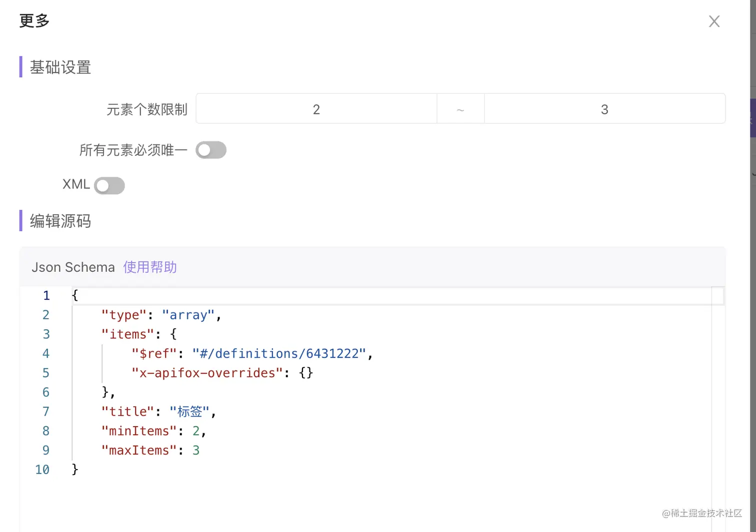Click the 编辑源码 section heading
The image size is (756, 532).
60,221
